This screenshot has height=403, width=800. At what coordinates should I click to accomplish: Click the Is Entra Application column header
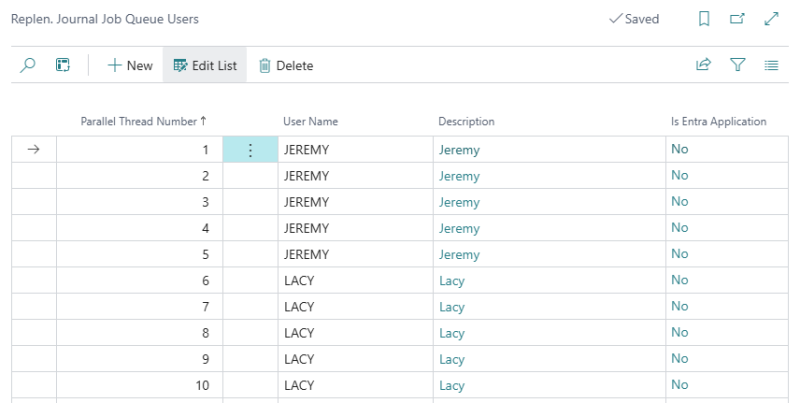point(718,122)
